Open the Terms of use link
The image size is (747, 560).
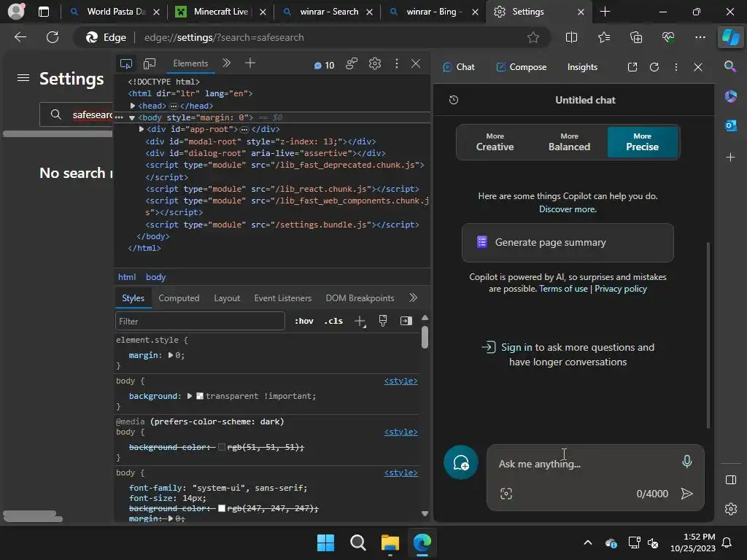point(563,289)
